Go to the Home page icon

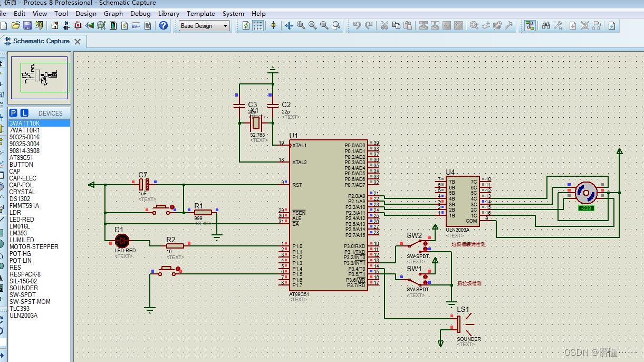point(55,25)
